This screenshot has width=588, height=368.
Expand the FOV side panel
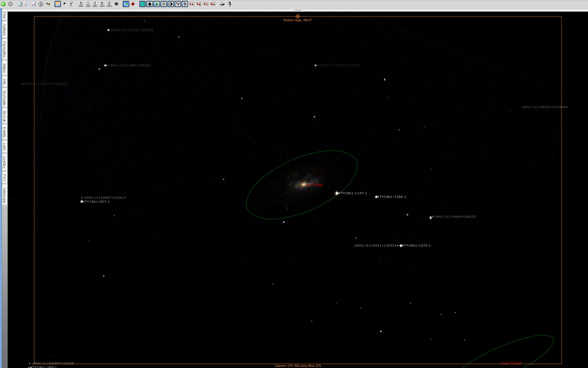4,178
